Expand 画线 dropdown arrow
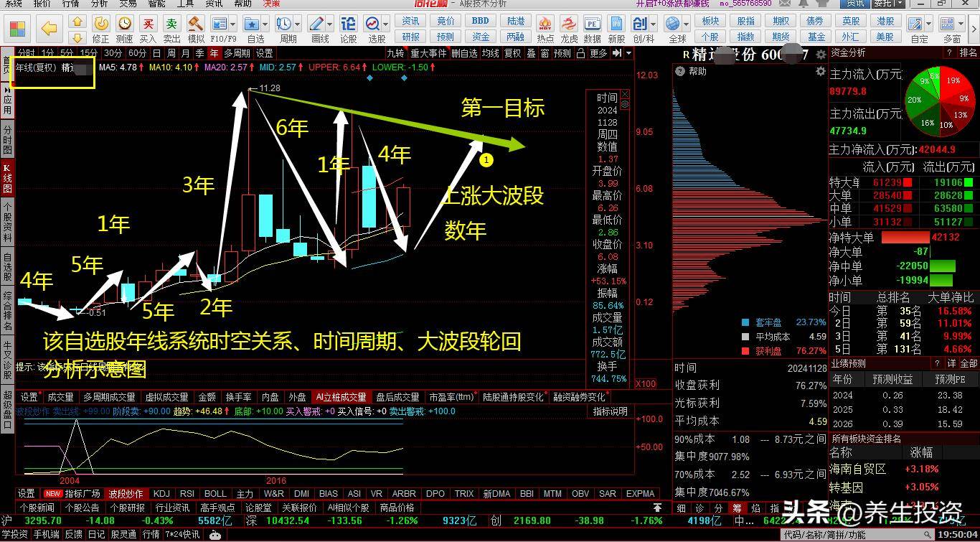This screenshot has height=542, width=980. tap(331, 25)
